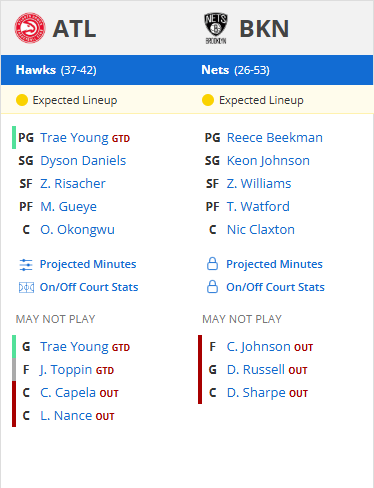Click the Nets Projected Minutes lock icon
This screenshot has height=488, width=374.
[x=212, y=264]
